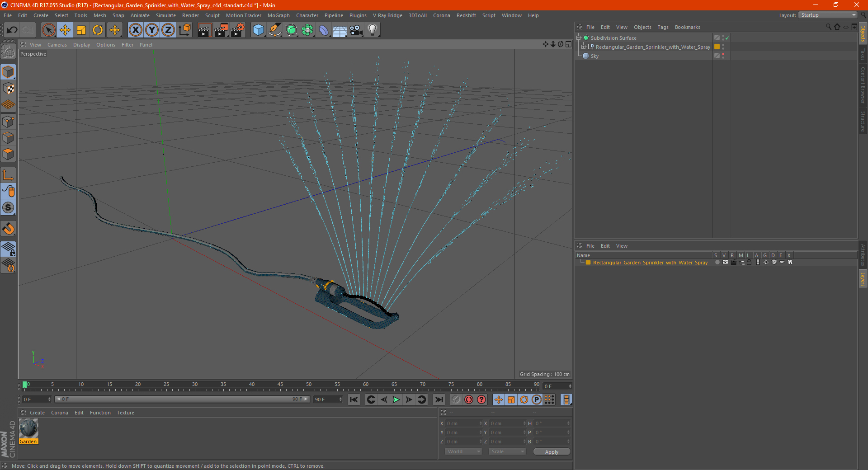This screenshot has width=868, height=470.
Task: Toggle X-axis lock
Action: click(x=135, y=30)
